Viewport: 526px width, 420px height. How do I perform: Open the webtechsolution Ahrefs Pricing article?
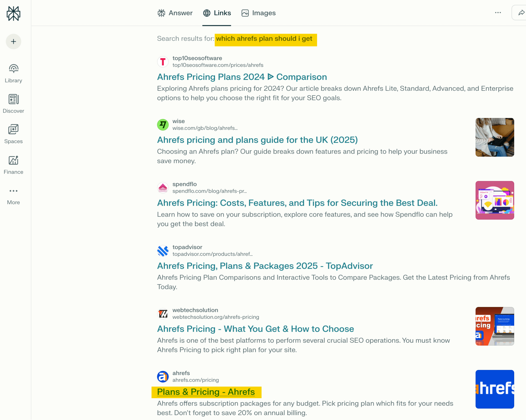pyautogui.click(x=255, y=329)
